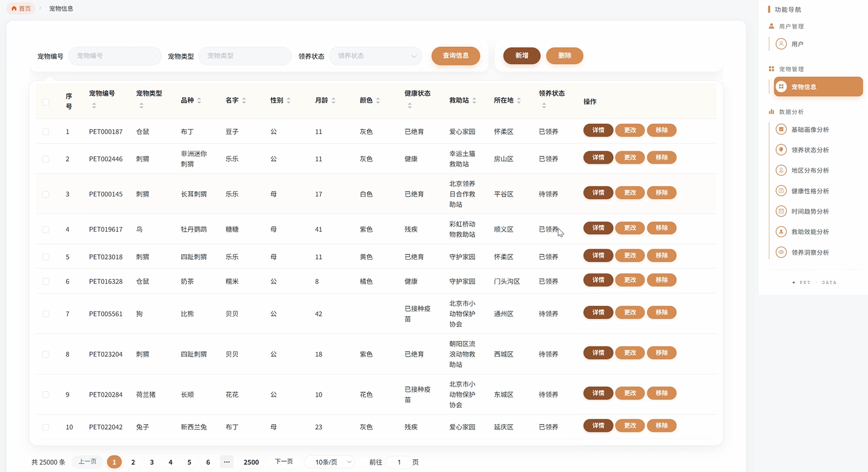The image size is (868, 472).
Task: Click 移除 for PET020284
Action: click(662, 393)
